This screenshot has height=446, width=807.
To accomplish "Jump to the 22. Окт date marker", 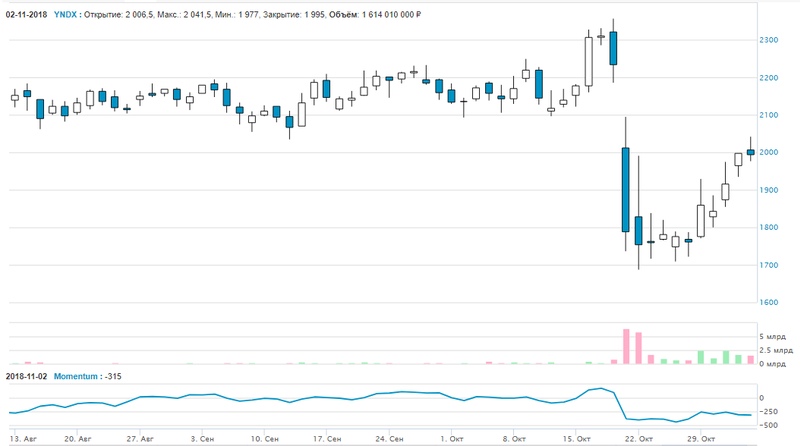I will click(640, 439).
